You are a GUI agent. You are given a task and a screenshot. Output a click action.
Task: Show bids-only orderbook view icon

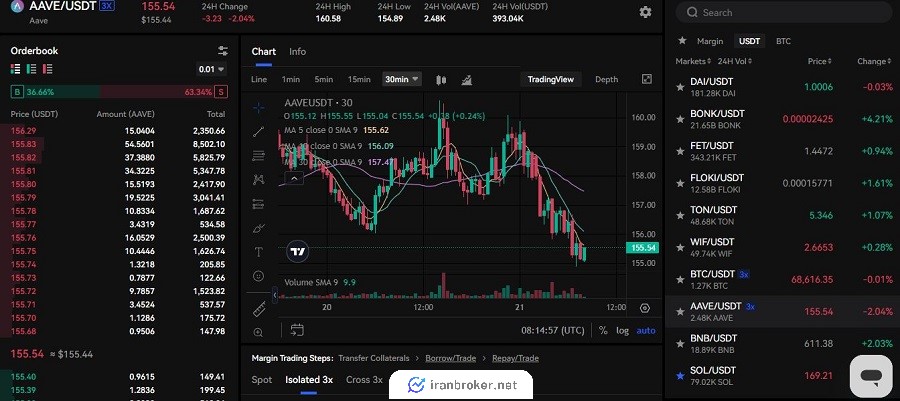(x=31, y=69)
